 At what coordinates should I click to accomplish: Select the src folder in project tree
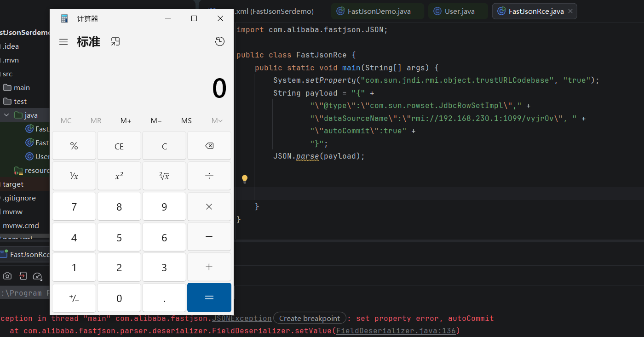tap(7, 74)
